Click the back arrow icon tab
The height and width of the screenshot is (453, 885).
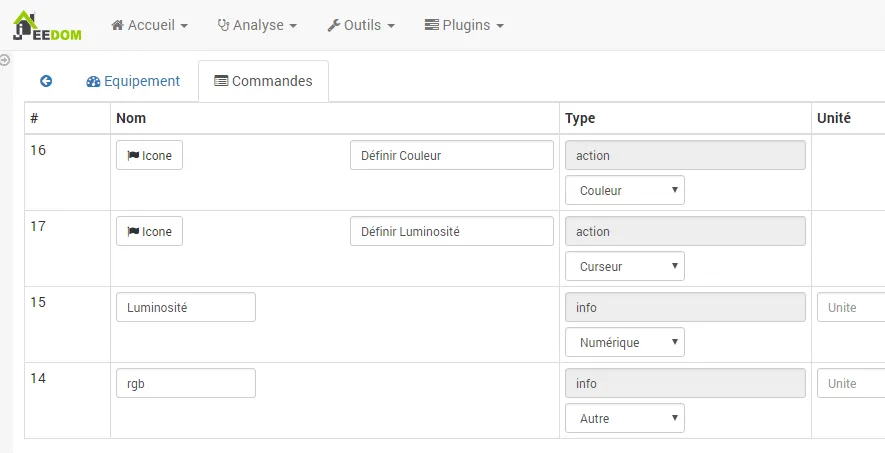click(x=46, y=81)
